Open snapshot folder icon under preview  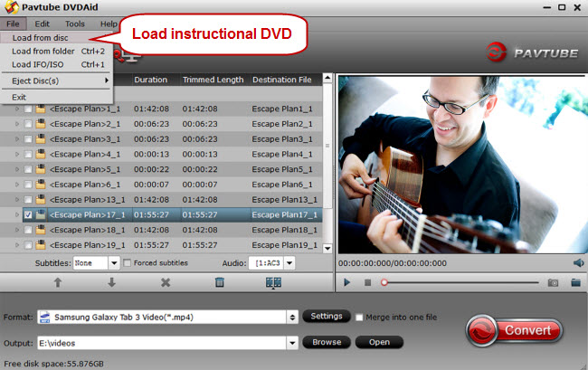coord(575,282)
